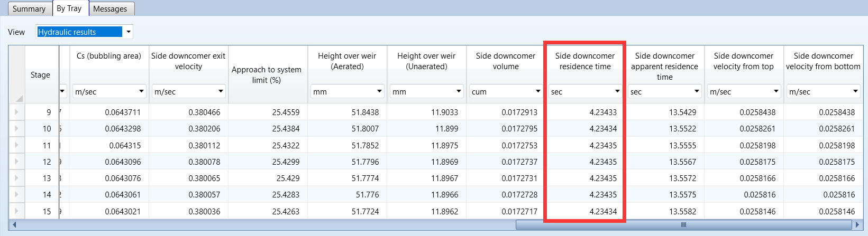This screenshot has width=868, height=236.
Task: Open Height over weir Aerated mm dropdown
Action: coord(379,91)
